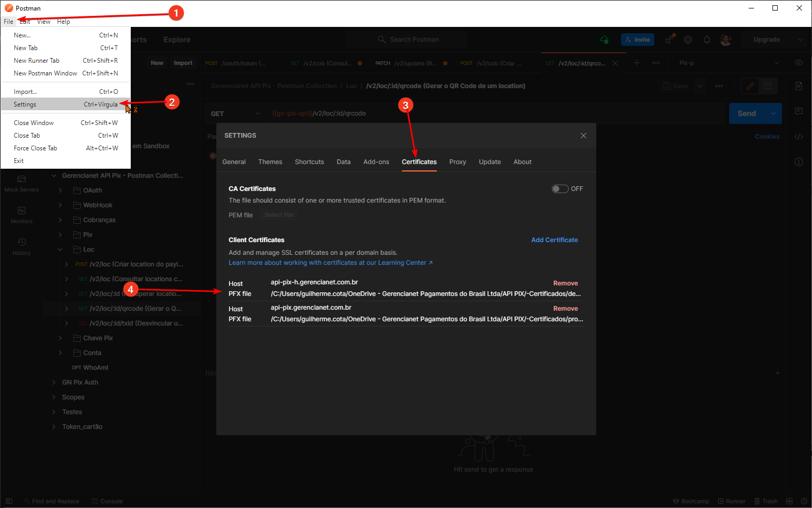Open the About tab
This screenshot has height=508, width=812.
(522, 162)
